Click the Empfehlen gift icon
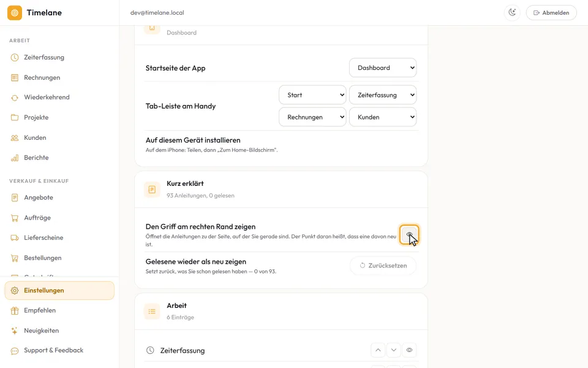588x368 pixels. (x=15, y=310)
